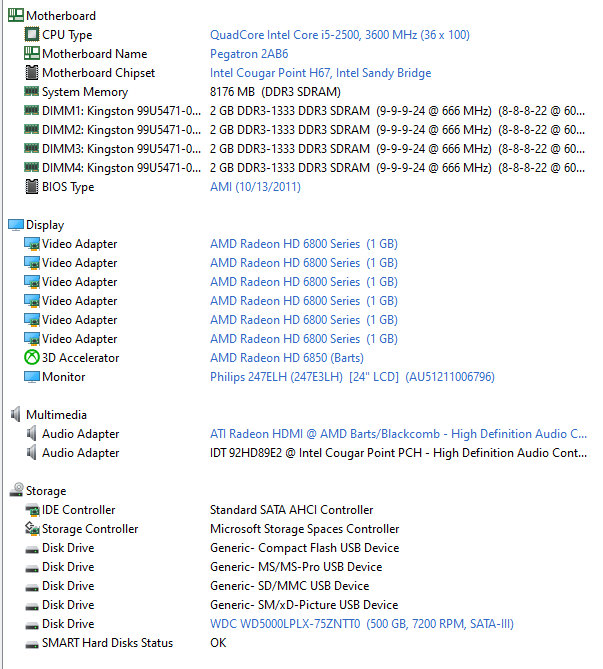Open the WDC WD5000LPLX disk drive link
The width and height of the screenshot is (603, 669).
coord(361,624)
